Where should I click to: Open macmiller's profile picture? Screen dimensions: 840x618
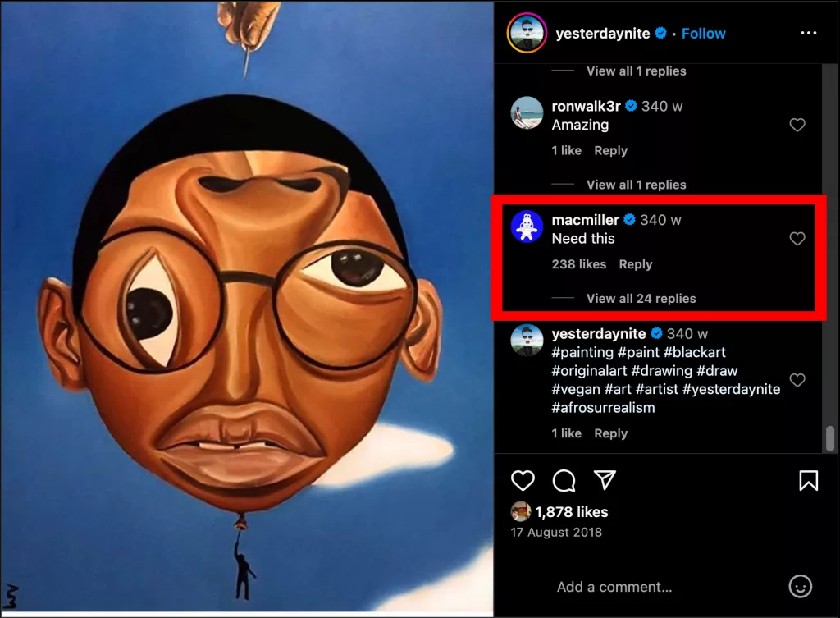(x=527, y=227)
